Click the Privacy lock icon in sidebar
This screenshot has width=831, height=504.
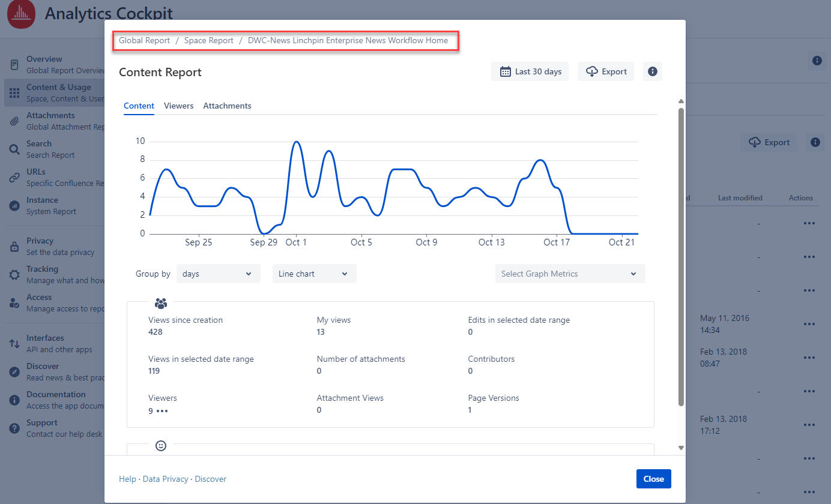(14, 247)
